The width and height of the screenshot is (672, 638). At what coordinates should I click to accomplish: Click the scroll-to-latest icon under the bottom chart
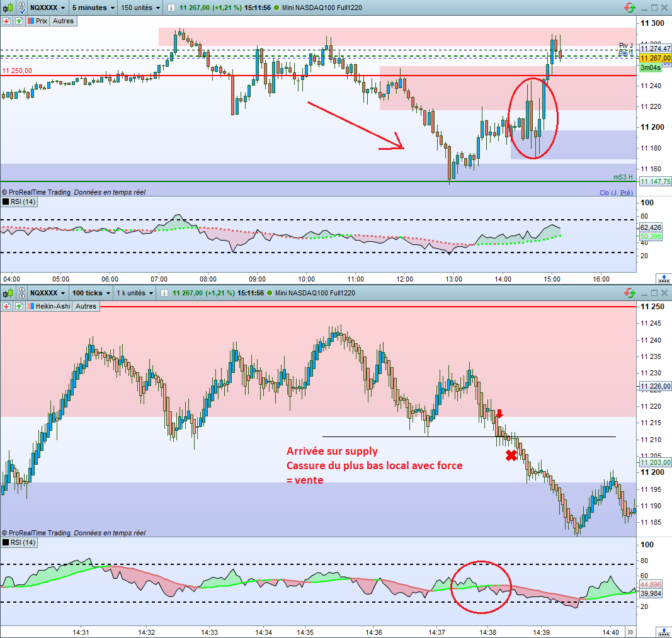pyautogui.click(x=663, y=632)
